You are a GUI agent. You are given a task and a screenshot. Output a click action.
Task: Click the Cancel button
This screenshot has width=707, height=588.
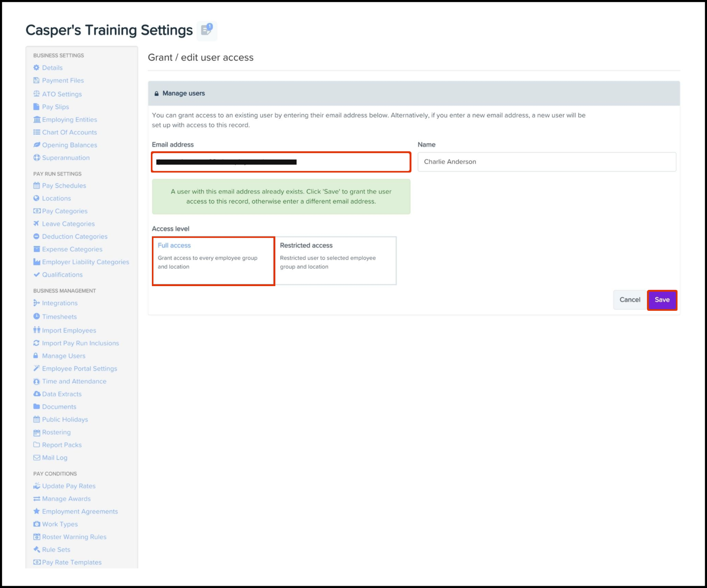[x=630, y=300]
